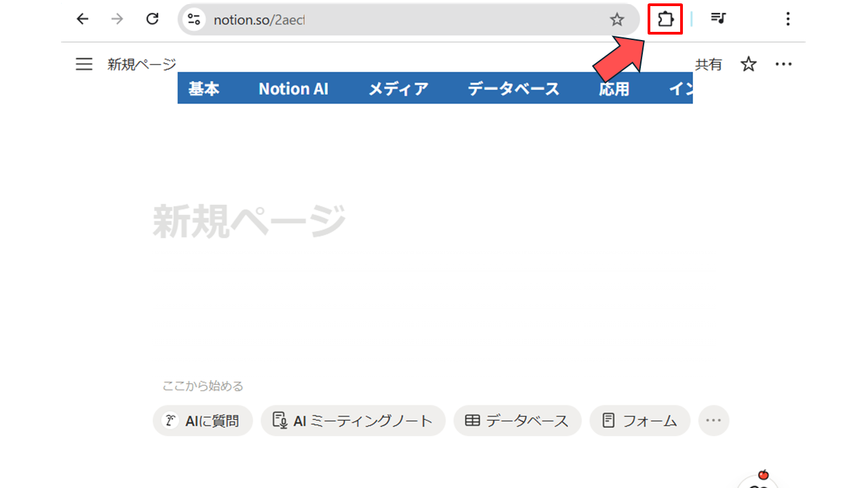This screenshot has height=488, width=868.
Task: Open the site information icon in address bar
Action: coord(194,19)
